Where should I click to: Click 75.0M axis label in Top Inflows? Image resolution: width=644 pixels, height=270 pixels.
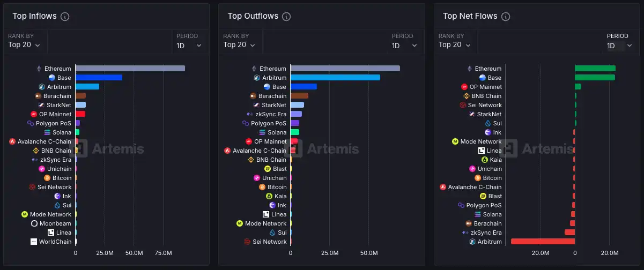pos(163,253)
